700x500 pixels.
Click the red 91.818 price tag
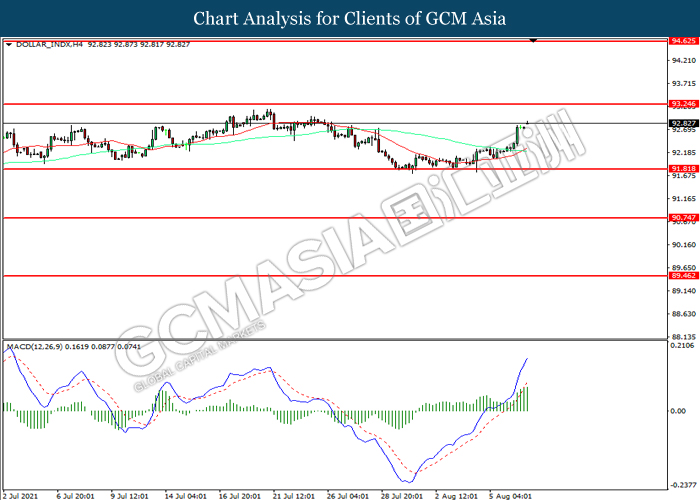tap(682, 169)
